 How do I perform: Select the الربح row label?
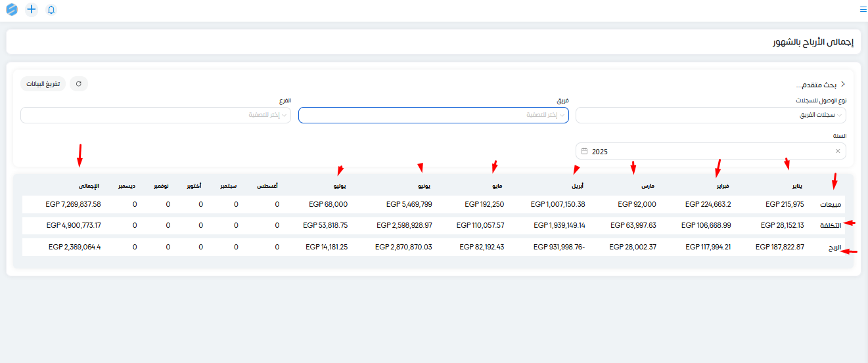point(835,247)
